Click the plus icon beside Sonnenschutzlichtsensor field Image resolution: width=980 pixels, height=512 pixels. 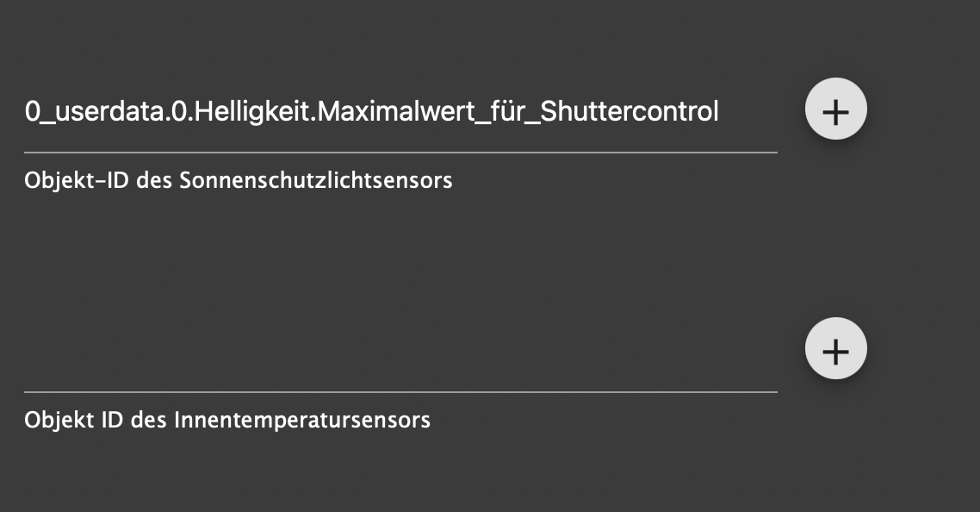pyautogui.click(x=835, y=109)
